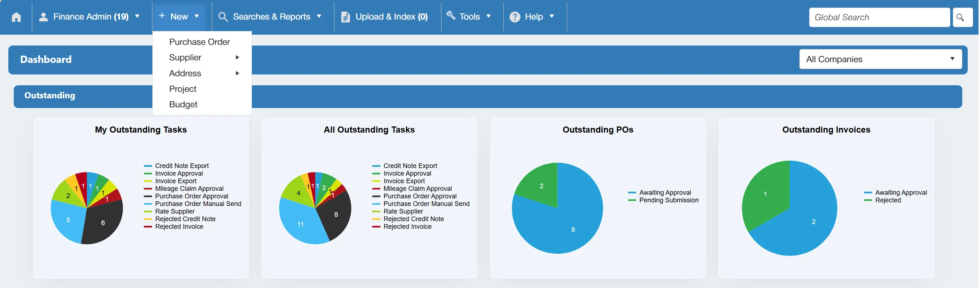The image size is (980, 288).
Task: Click the Searches & Reports magnifier icon
Action: click(223, 17)
